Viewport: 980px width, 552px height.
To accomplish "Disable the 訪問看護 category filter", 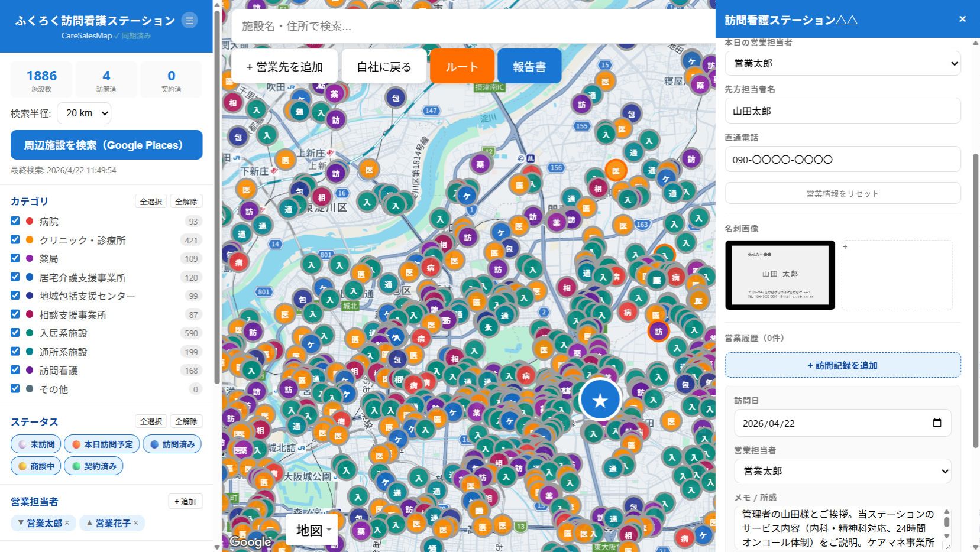I will point(15,370).
